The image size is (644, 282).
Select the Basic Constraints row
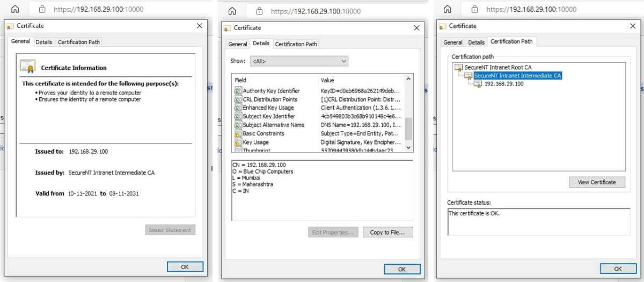click(318, 134)
